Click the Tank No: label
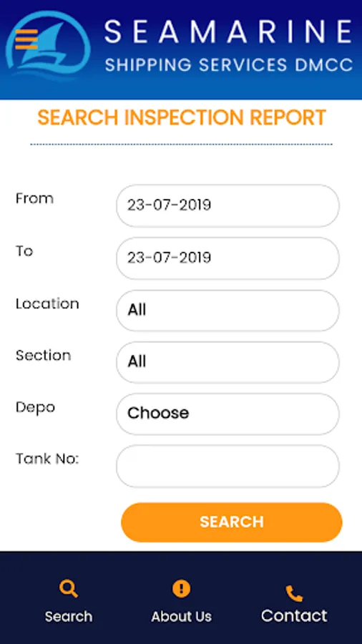Image resolution: width=362 pixels, height=644 pixels. point(47,459)
